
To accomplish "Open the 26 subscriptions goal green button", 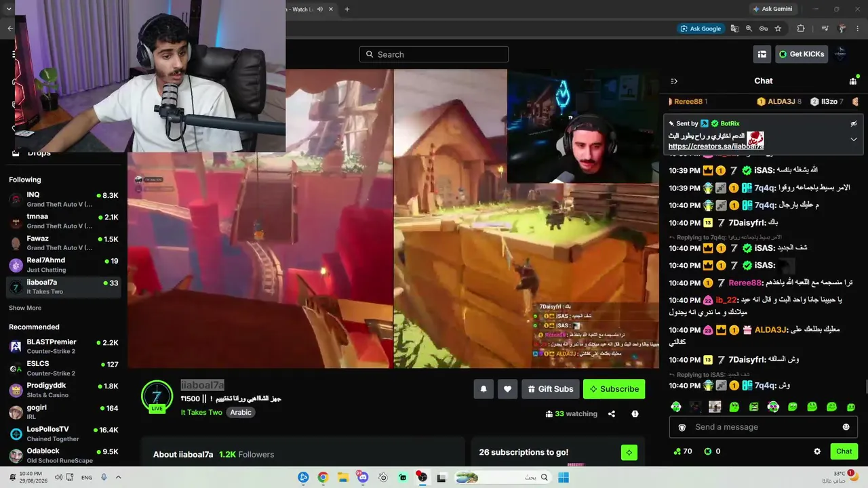I will point(629,452).
